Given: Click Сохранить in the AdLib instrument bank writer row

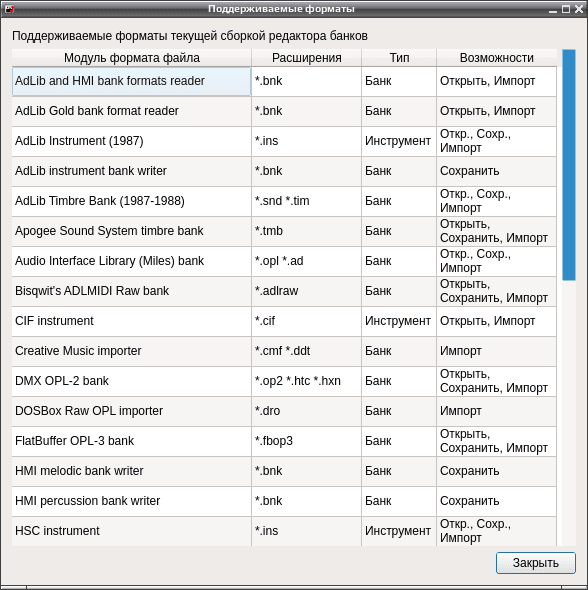Looking at the screenshot, I should click(497, 171).
